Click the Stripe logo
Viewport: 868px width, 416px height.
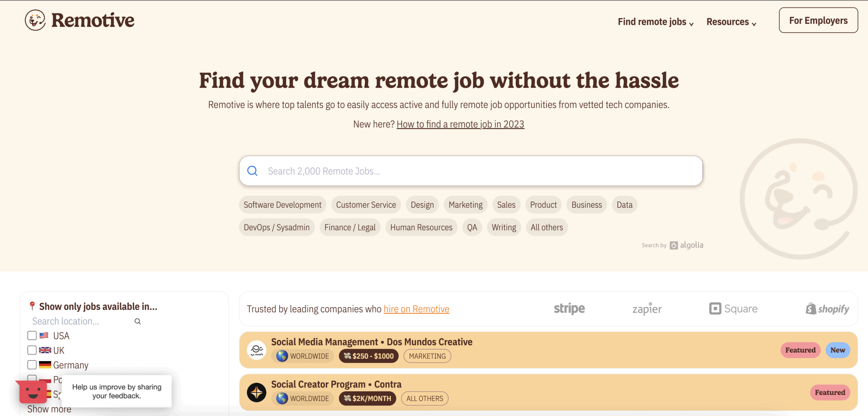[x=569, y=308]
